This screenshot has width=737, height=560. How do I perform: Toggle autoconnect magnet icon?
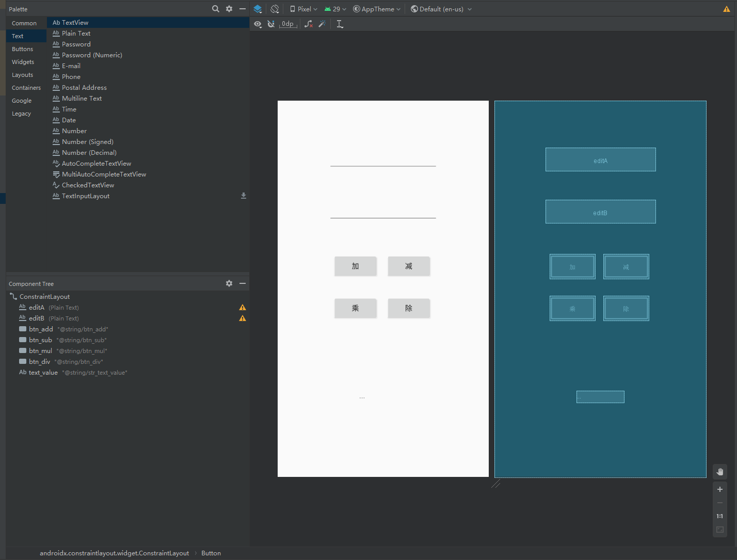(x=271, y=24)
